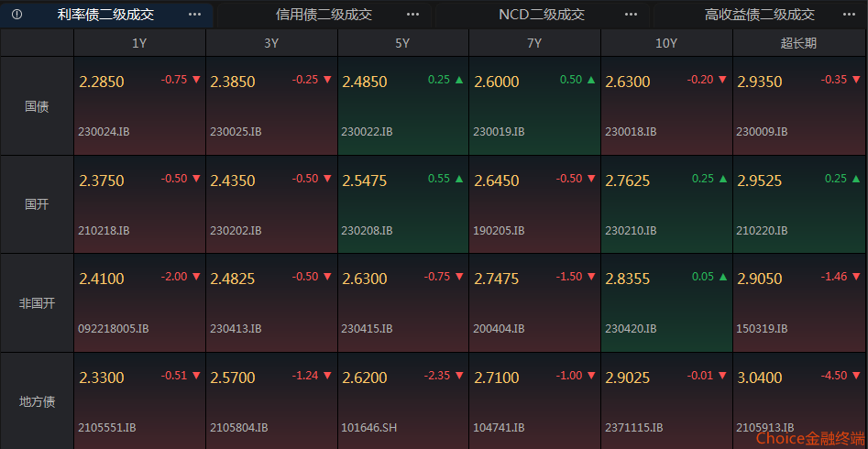
Task: Open the three-dot menu on NCD二级成交 tab
Action: pyautogui.click(x=632, y=15)
